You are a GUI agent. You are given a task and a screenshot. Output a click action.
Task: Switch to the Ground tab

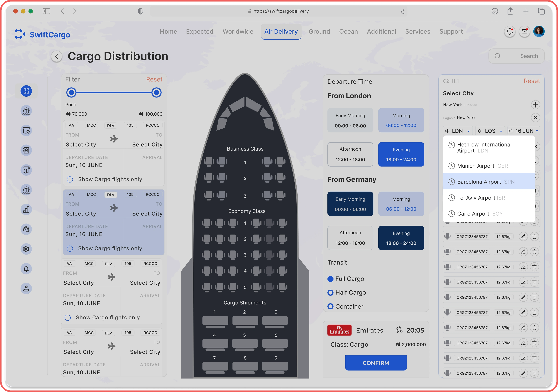click(319, 32)
